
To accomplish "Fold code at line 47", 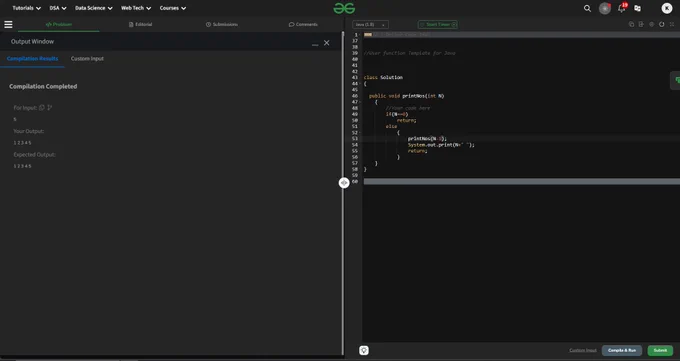I will point(360,102).
